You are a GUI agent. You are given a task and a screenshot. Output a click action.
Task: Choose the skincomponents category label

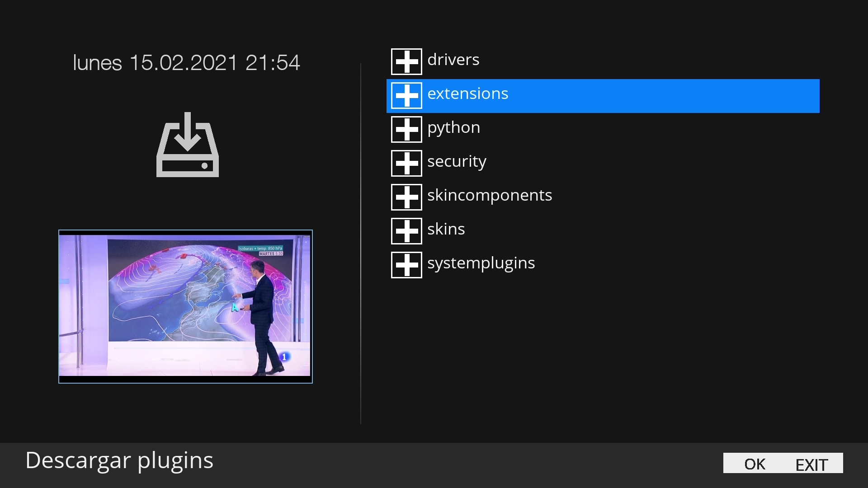click(489, 195)
